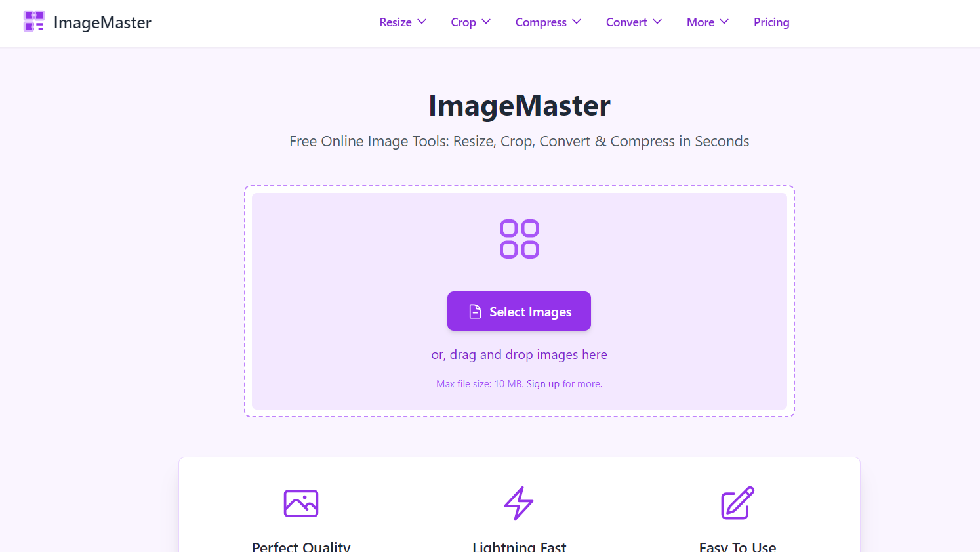Click the Easy To Use heading
Viewport: 980px width, 552px height.
point(738,546)
